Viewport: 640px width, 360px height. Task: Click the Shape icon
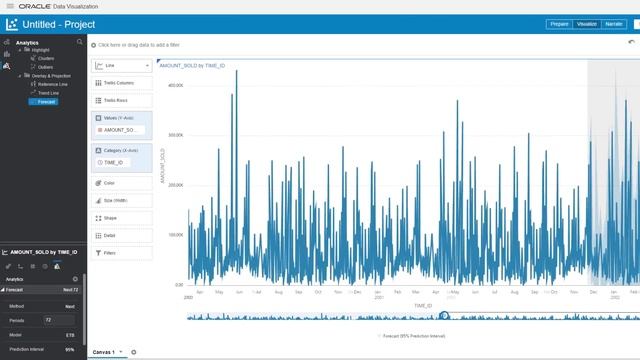tap(98, 218)
